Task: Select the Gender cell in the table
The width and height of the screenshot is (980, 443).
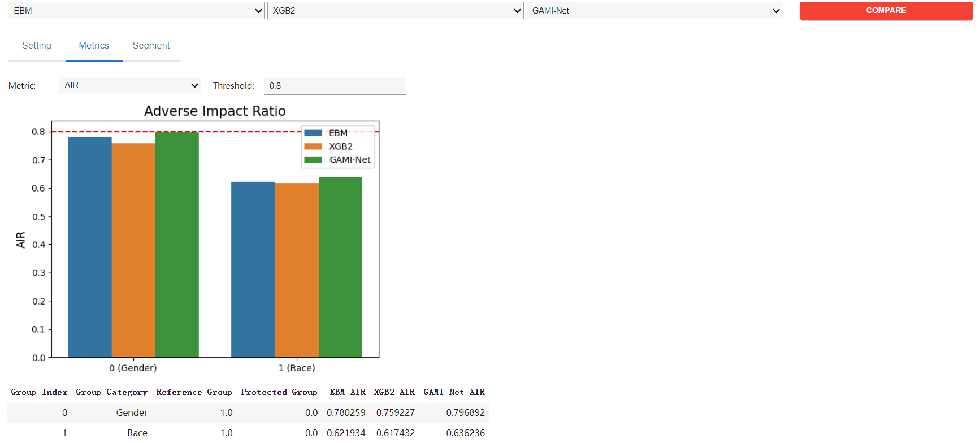Action: tap(132, 413)
